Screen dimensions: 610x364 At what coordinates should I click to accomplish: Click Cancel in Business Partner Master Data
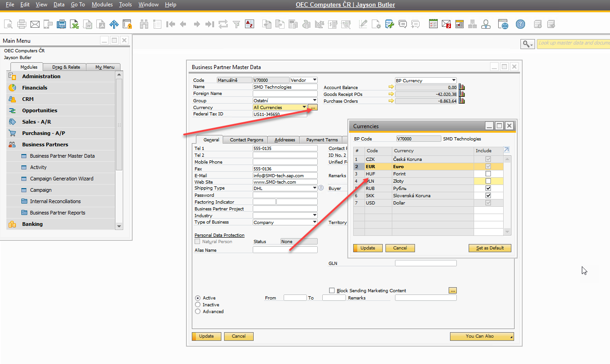click(x=239, y=336)
